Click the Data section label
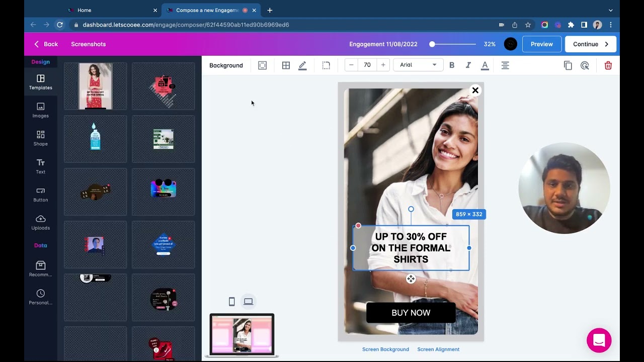This screenshot has height=362, width=644. 41,245
